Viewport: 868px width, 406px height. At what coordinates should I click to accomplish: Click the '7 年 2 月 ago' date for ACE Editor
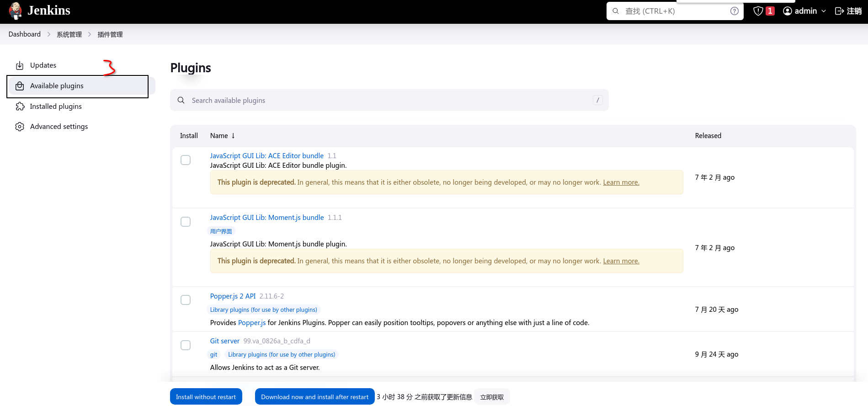(x=715, y=177)
